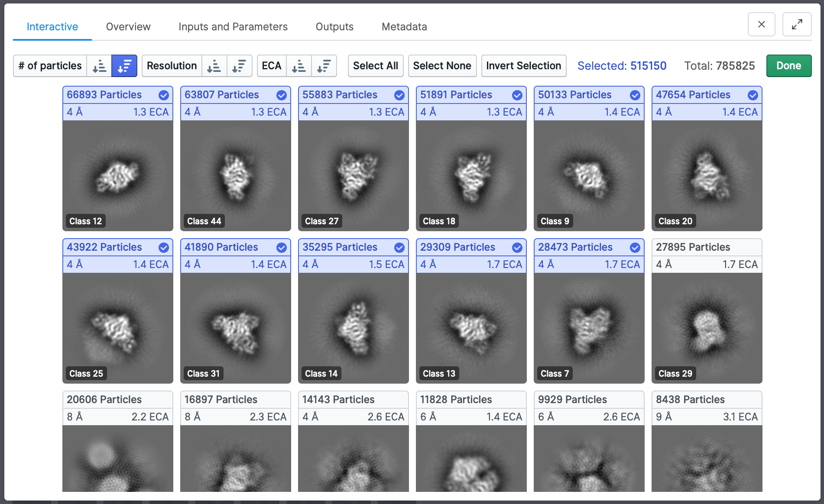Click the '# of particles' sort label

pos(50,66)
